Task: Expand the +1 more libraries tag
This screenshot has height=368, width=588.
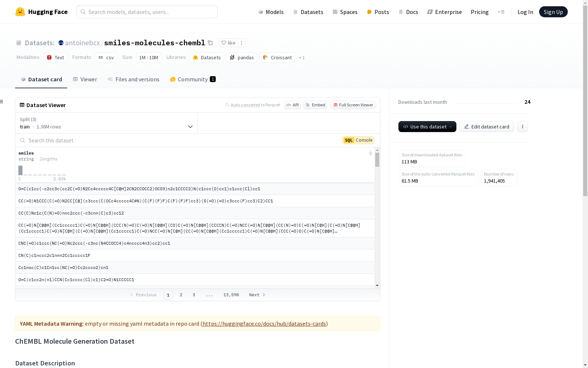Action: [x=302, y=58]
